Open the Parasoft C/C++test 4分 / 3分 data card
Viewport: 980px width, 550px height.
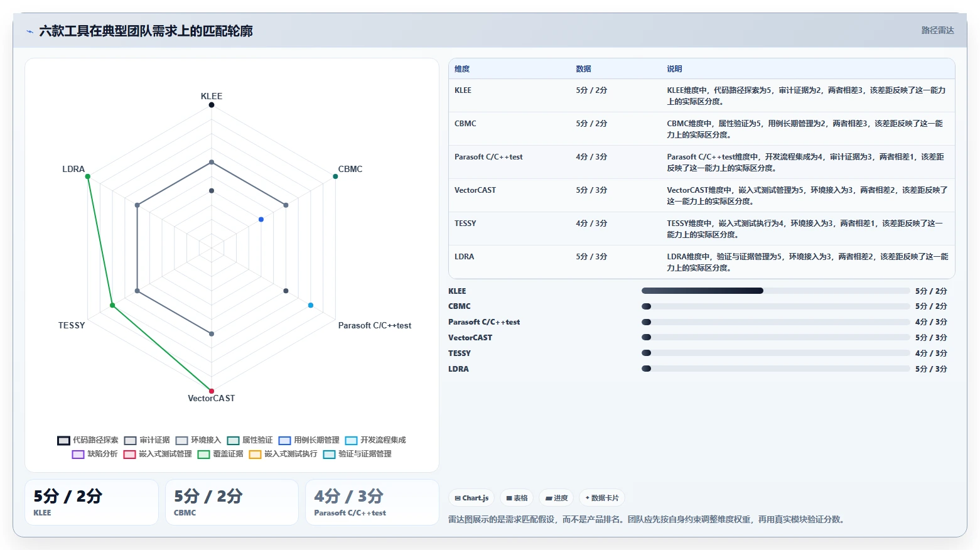click(372, 502)
